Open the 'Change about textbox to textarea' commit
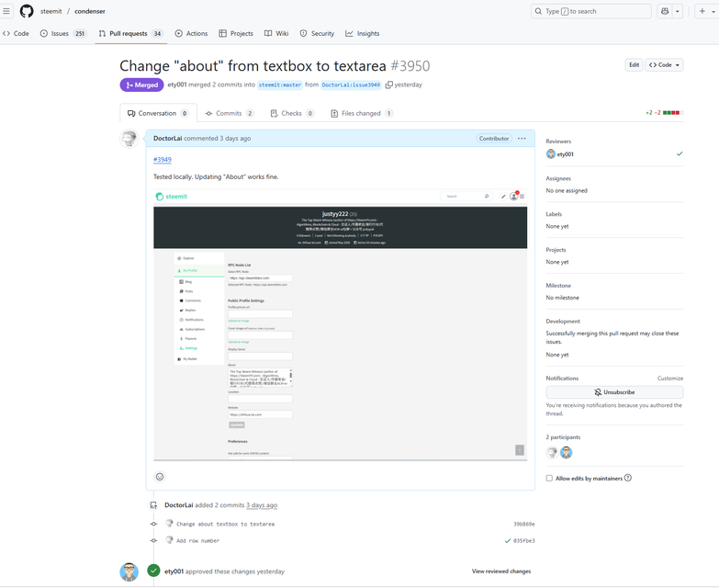Viewport: 719px width, 588px height. point(225,524)
